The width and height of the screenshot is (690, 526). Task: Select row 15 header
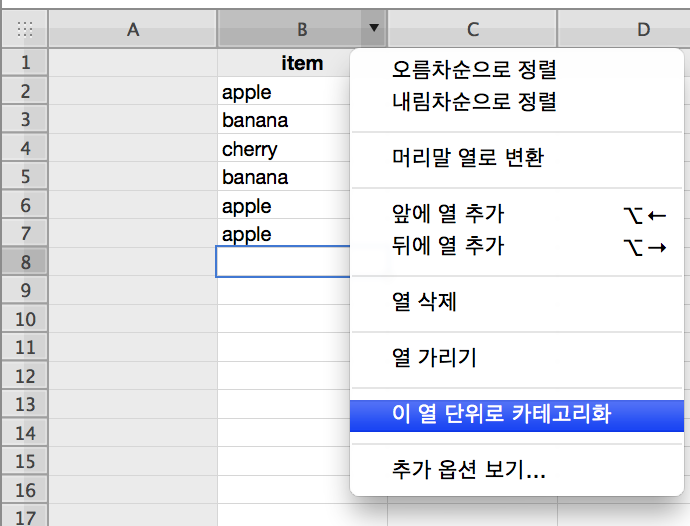[25, 461]
